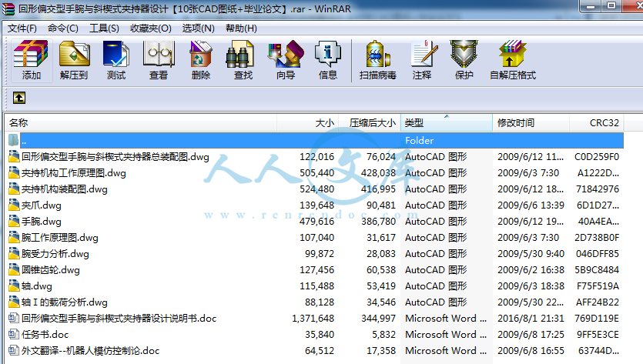Click size value 524,480
Viewport: 643px width, 364px height.
[316, 189]
